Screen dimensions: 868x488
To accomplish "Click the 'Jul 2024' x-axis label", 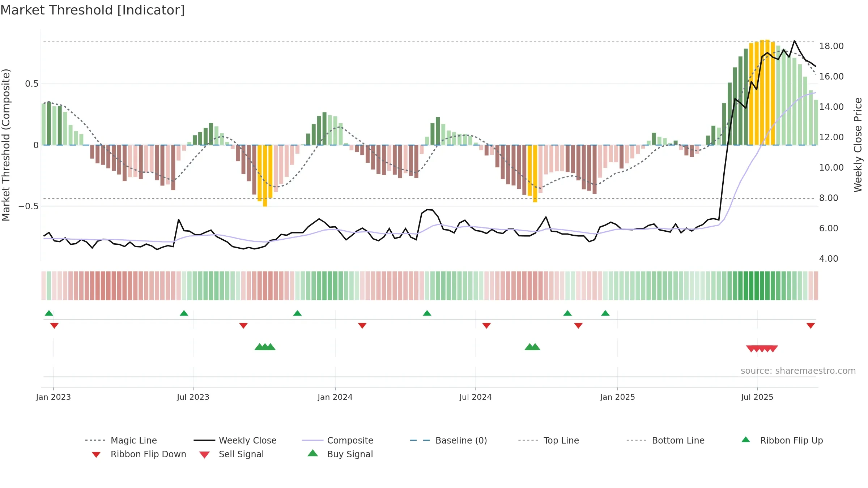I will (x=476, y=397).
